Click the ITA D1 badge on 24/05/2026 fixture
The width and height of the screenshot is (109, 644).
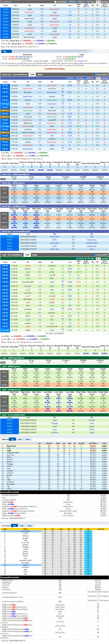[9, 432]
